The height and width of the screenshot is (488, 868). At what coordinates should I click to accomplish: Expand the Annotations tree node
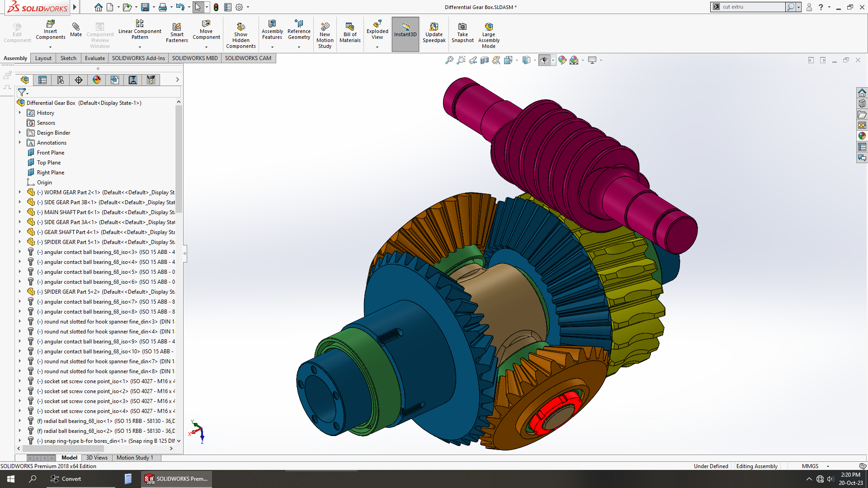[x=20, y=143]
